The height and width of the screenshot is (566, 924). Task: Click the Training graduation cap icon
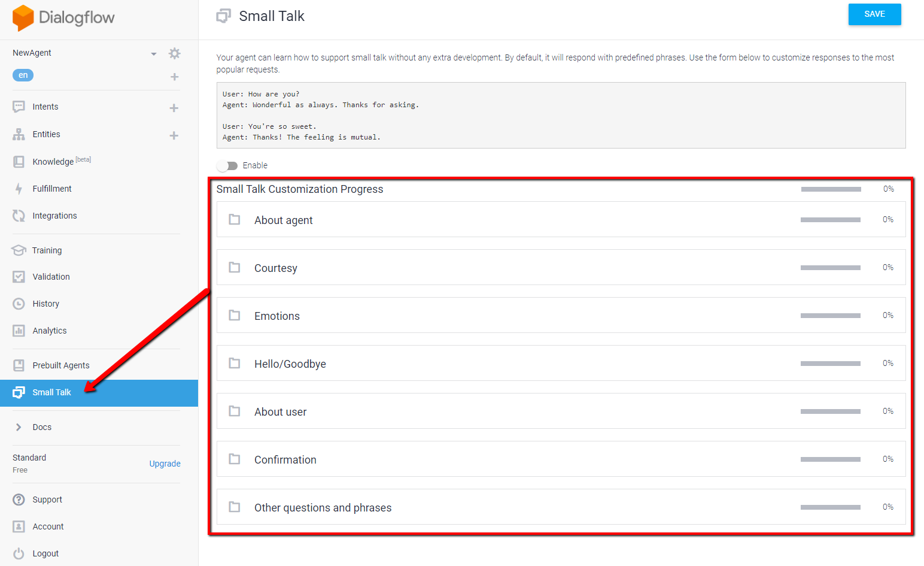click(x=19, y=250)
